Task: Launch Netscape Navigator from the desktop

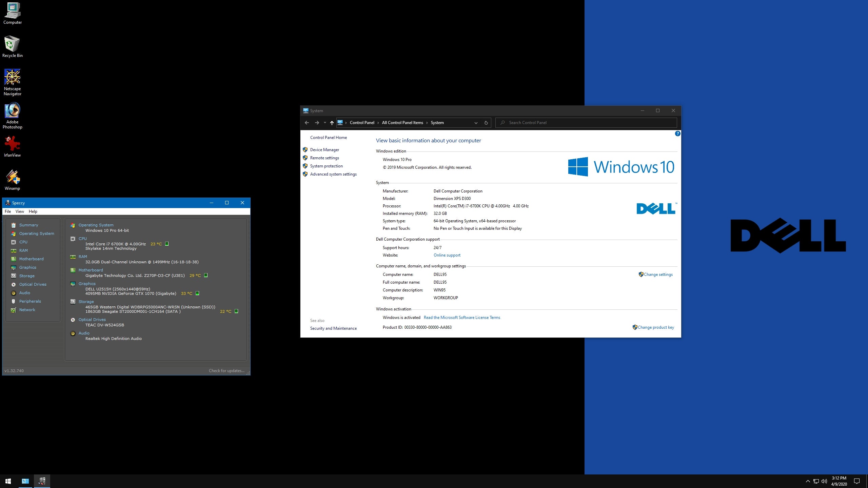Action: coord(13,82)
